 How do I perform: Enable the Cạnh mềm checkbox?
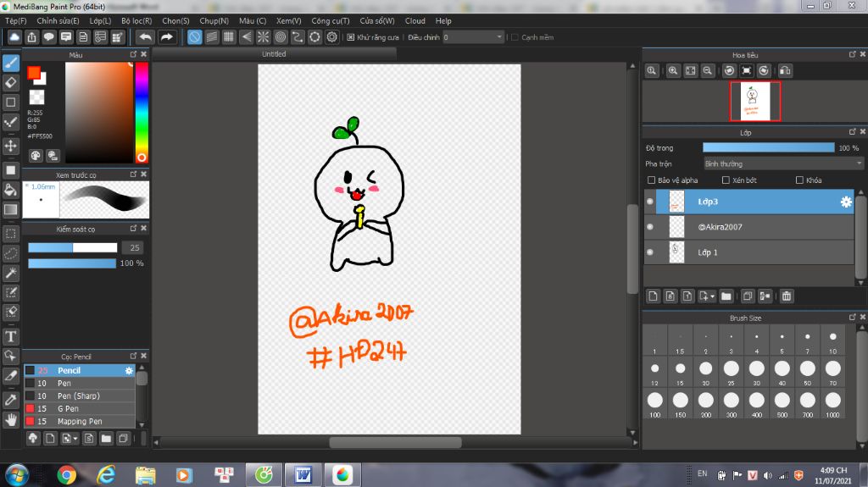coord(515,37)
